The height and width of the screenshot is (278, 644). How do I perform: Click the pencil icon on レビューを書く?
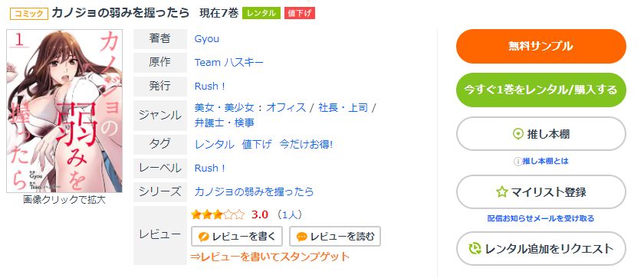tap(203, 237)
